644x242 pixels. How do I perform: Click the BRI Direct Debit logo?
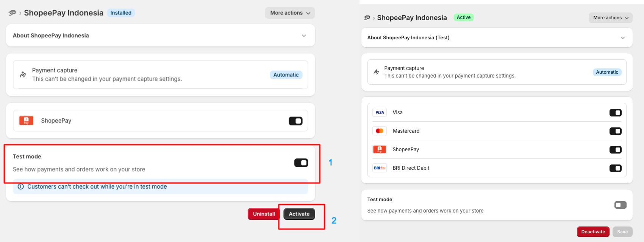(x=380, y=168)
